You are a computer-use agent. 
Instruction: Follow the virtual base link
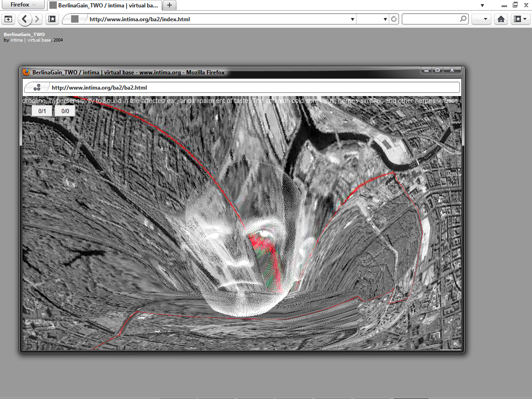[x=39, y=40]
